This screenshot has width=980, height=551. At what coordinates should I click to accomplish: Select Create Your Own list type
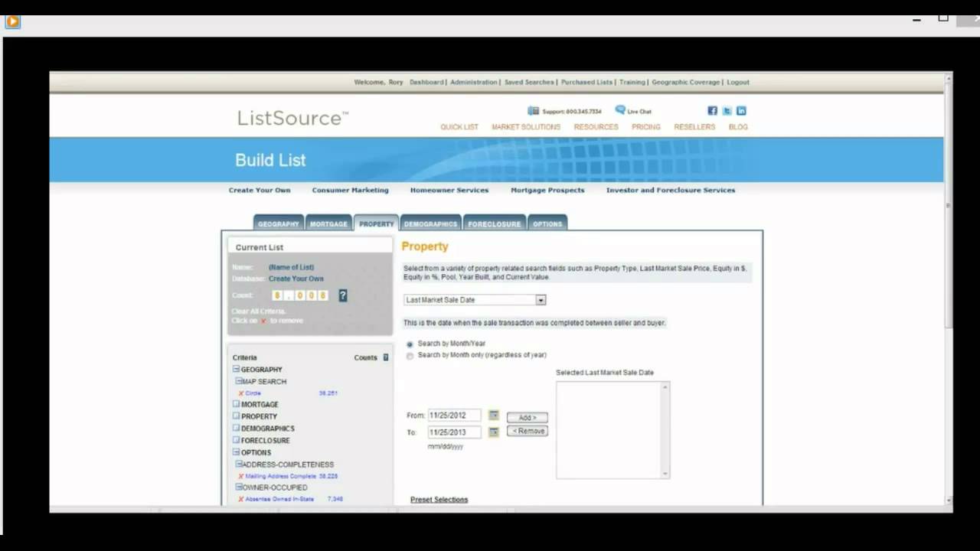tap(260, 190)
